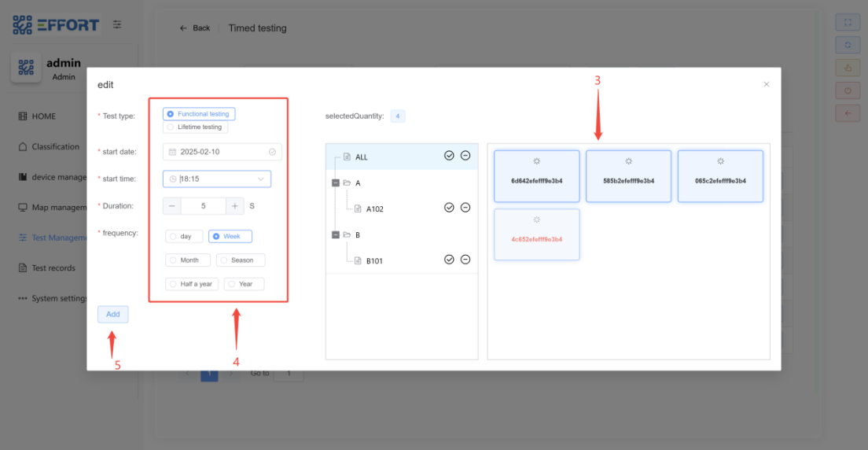Screen dimensions: 868x450
Task: Click the deselect minus icon on ALL row
Action: point(465,156)
